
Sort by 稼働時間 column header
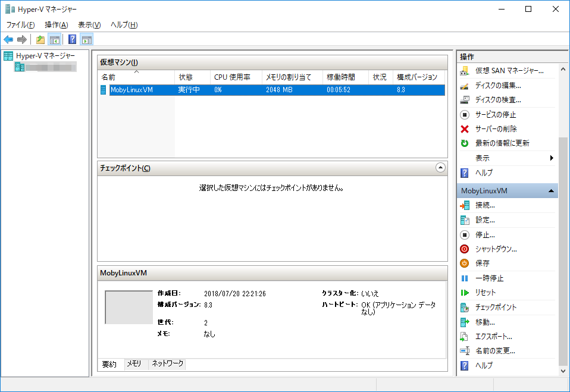point(345,77)
